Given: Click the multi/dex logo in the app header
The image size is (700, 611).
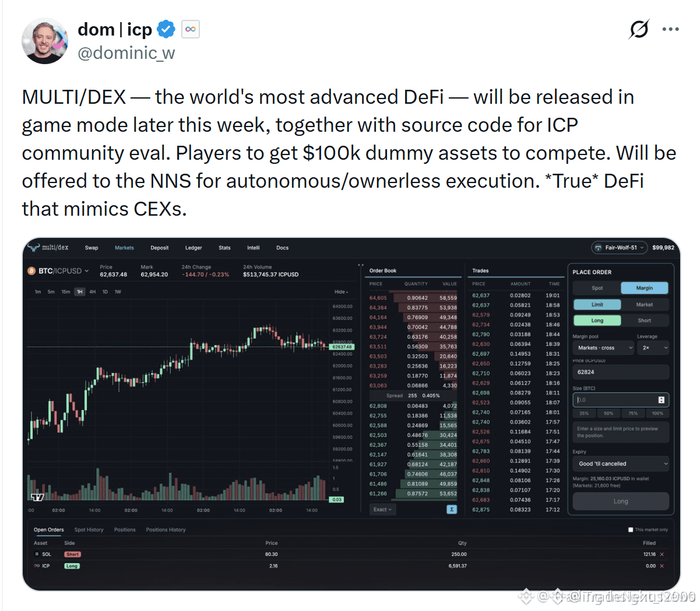Looking at the screenshot, I should tap(48, 248).
